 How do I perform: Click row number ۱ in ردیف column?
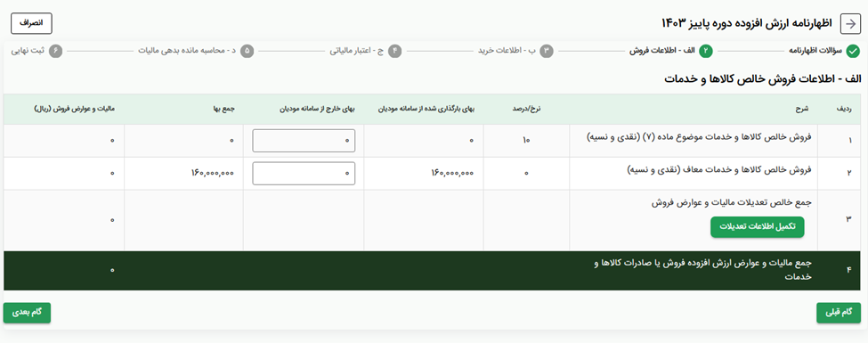coord(849,141)
